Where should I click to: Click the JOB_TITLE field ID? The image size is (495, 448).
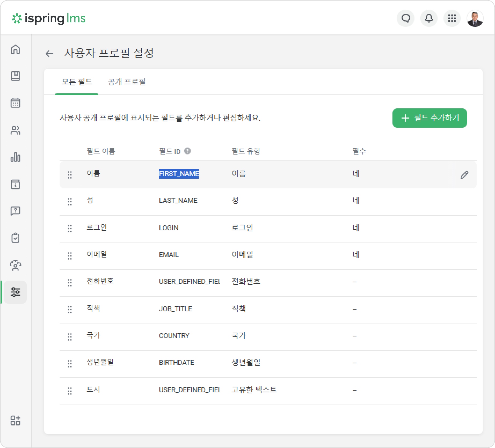click(176, 309)
